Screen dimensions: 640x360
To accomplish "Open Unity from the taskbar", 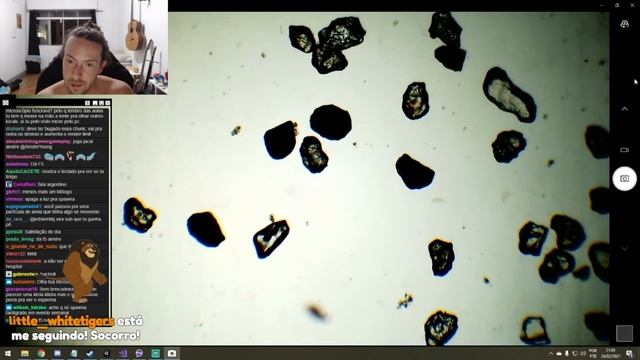I will [107, 353].
